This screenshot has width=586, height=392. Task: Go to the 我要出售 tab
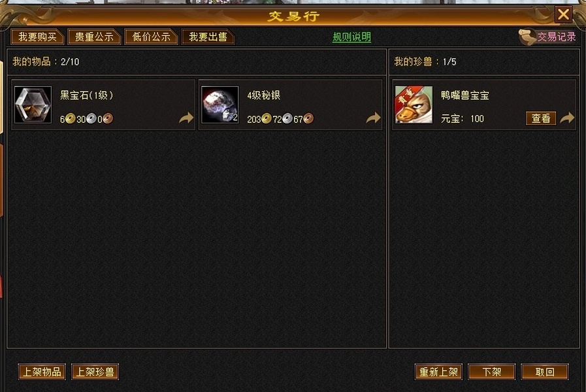[208, 37]
